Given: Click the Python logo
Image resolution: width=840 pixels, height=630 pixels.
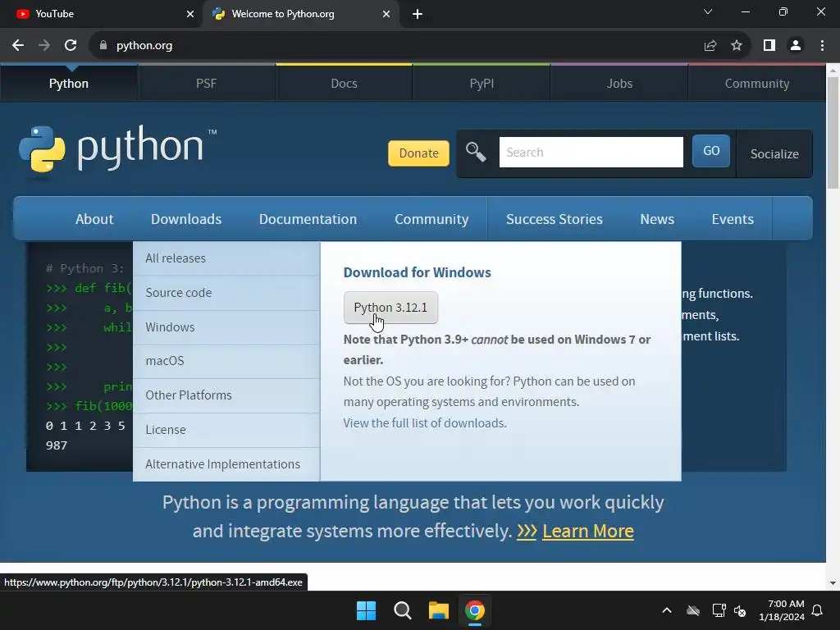Looking at the screenshot, I should [x=117, y=149].
